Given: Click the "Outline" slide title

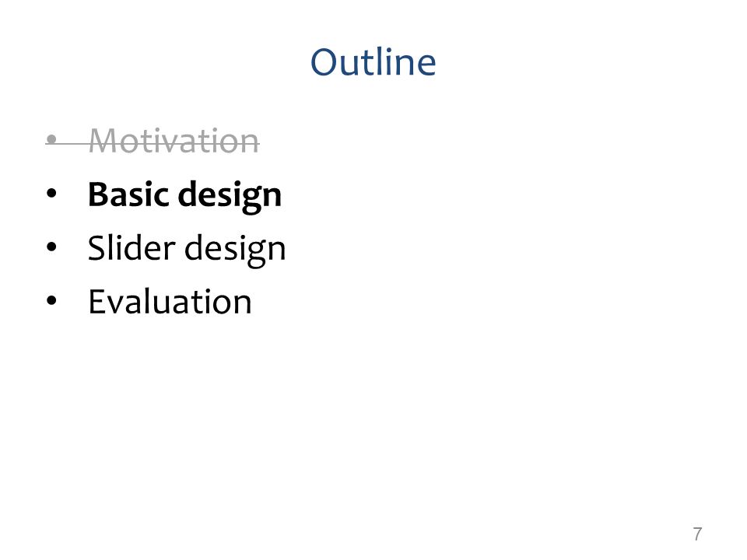Looking at the screenshot, I should [x=373, y=62].
